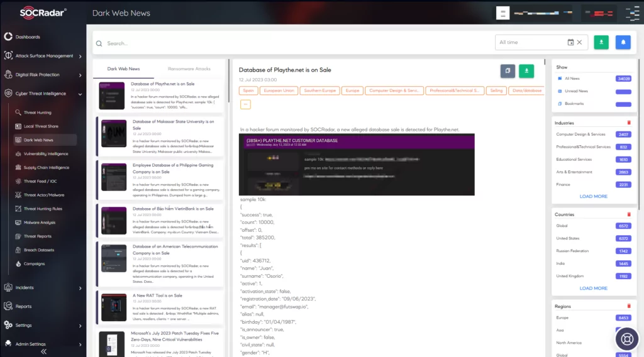644x357 pixels.
Task: Open Supply Chain Intelligence item
Action: click(46, 167)
